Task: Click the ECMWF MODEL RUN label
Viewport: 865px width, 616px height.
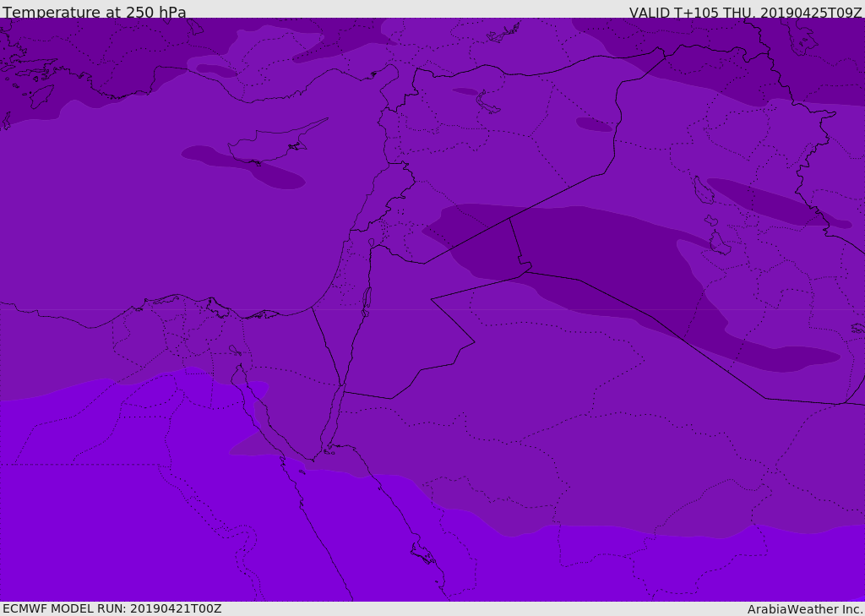Action: [112, 608]
